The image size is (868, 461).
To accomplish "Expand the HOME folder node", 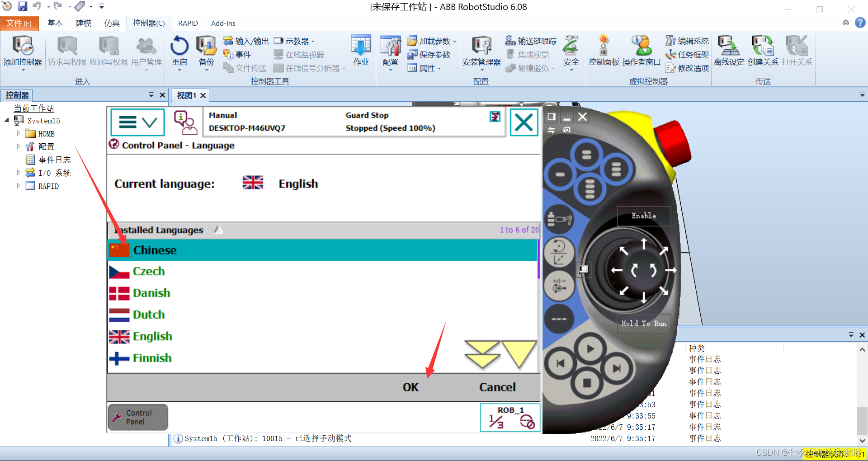I will click(19, 134).
